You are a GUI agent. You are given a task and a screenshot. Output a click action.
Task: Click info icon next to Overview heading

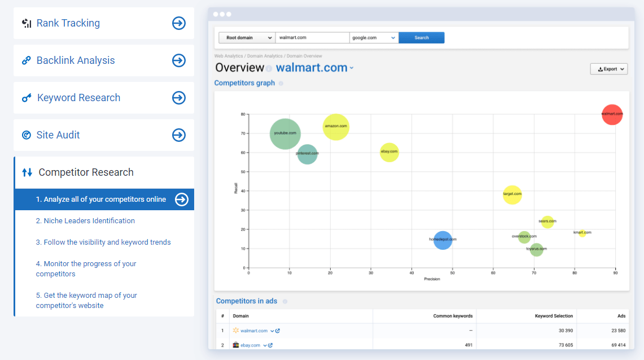coord(269,68)
